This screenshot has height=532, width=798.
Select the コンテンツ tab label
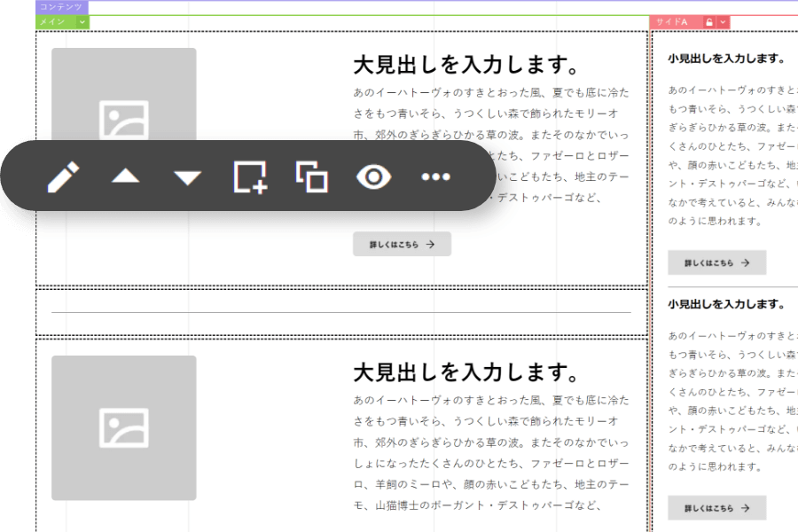tap(61, 6)
